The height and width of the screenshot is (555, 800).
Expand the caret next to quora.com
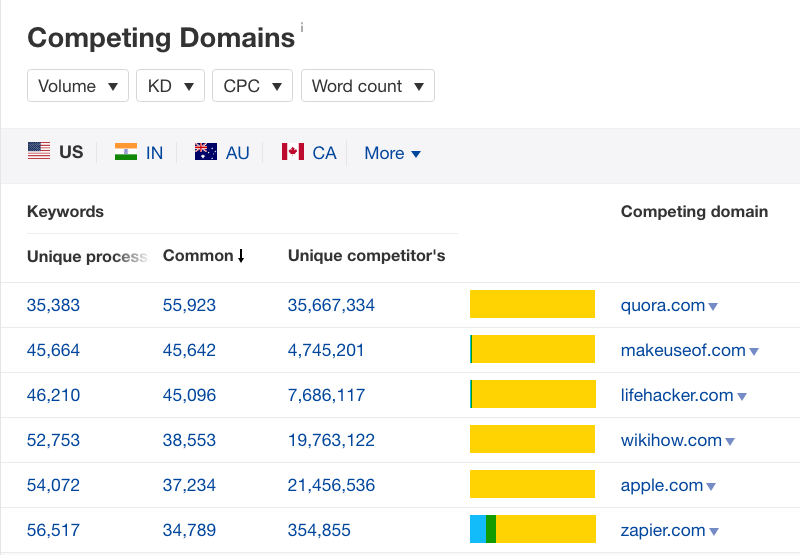pyautogui.click(x=713, y=307)
